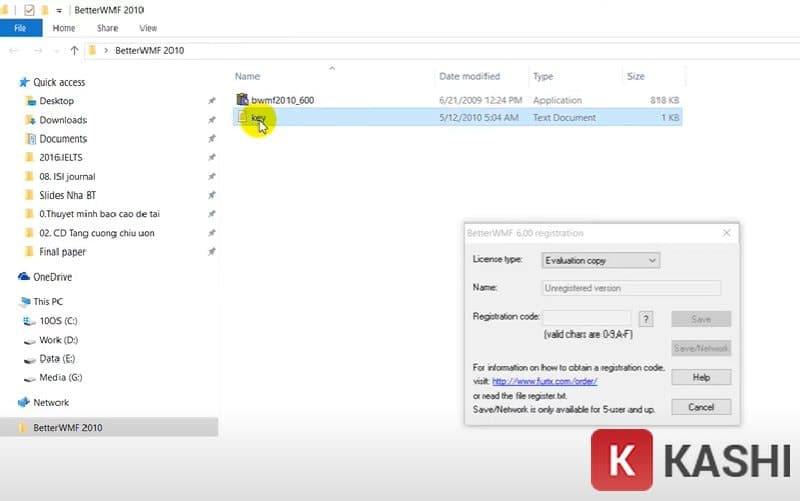Screen dimensions: 800x501
Task: Click the quick access toolbar checkmark icon
Action: (x=29, y=10)
